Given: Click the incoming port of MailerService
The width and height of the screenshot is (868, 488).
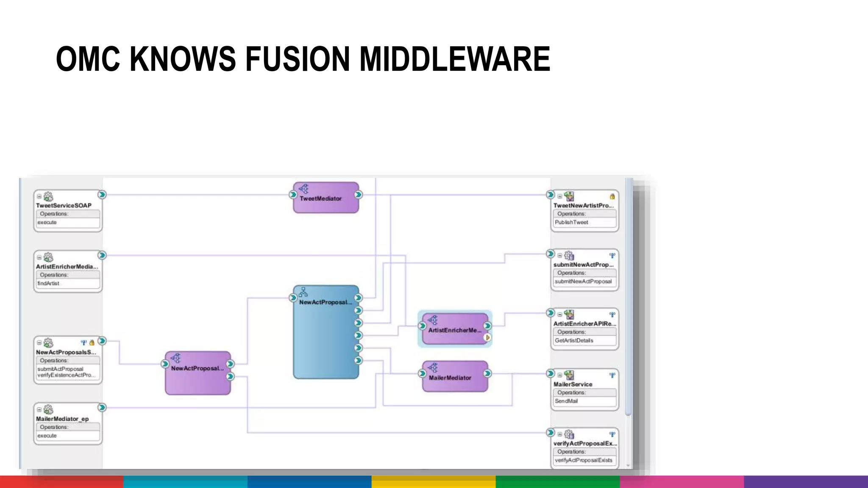Looking at the screenshot, I should click(x=550, y=373).
